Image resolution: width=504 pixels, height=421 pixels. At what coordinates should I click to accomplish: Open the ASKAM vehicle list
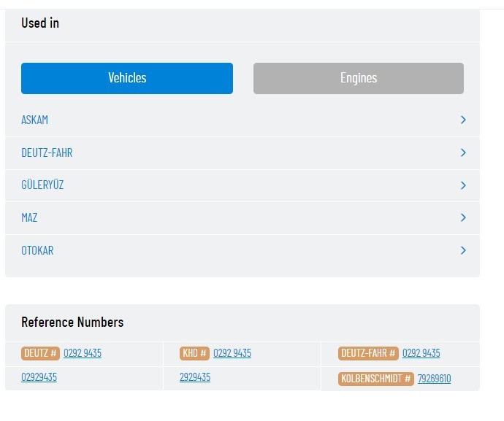pyautogui.click(x=35, y=120)
